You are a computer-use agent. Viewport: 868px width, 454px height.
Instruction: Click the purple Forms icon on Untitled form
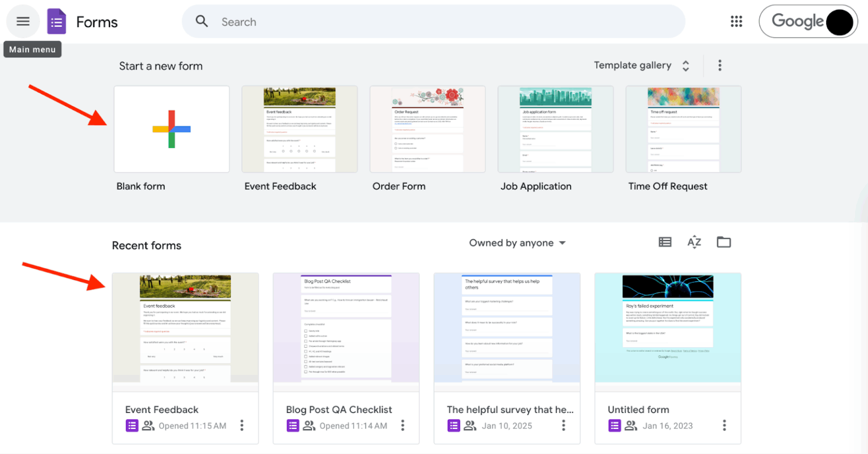pos(614,425)
